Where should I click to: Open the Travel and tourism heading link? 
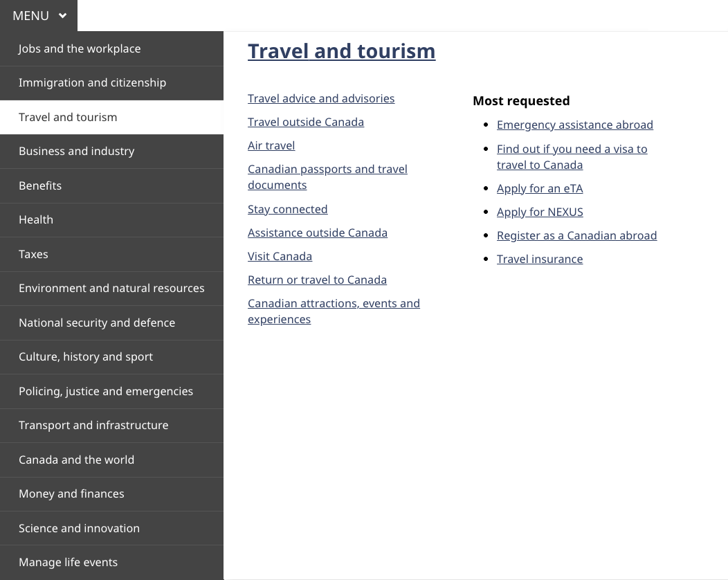342,51
